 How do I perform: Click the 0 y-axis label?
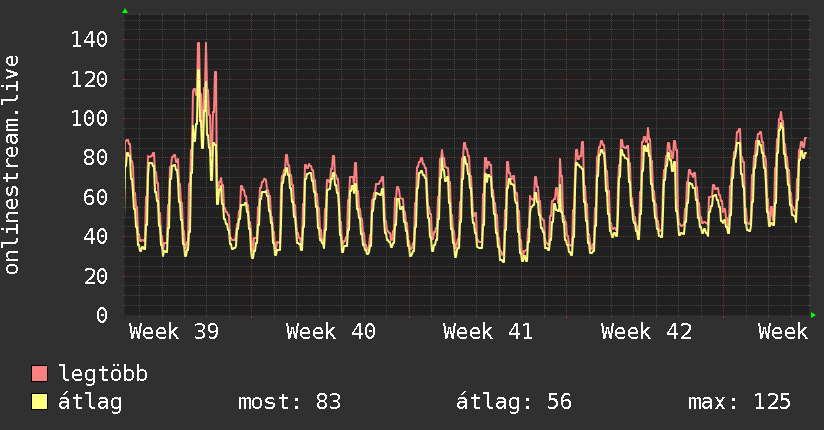click(102, 315)
